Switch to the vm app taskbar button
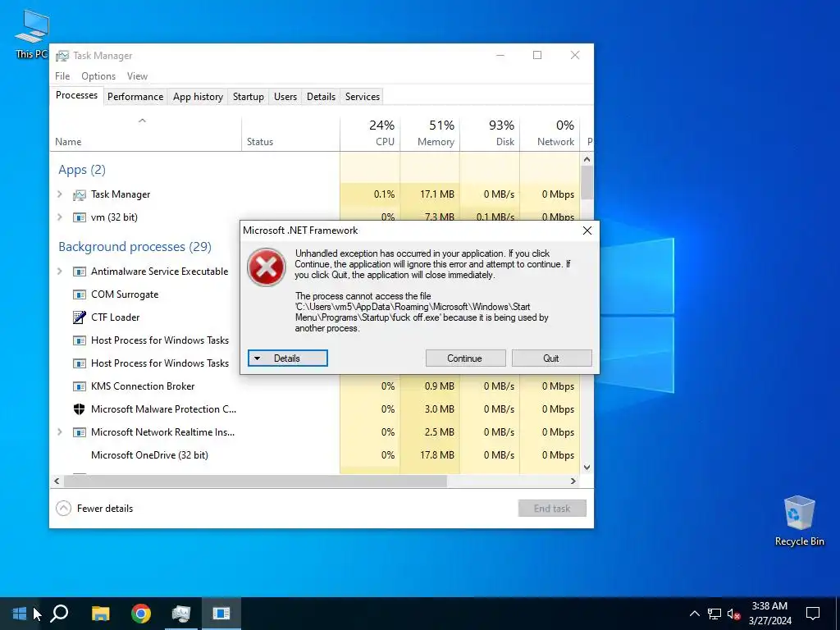The image size is (840, 630). (221, 614)
